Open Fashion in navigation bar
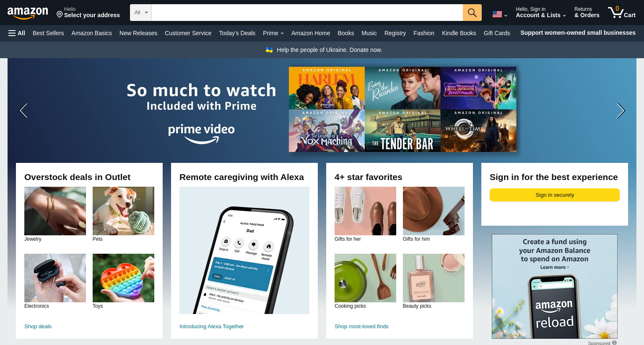 point(424,33)
